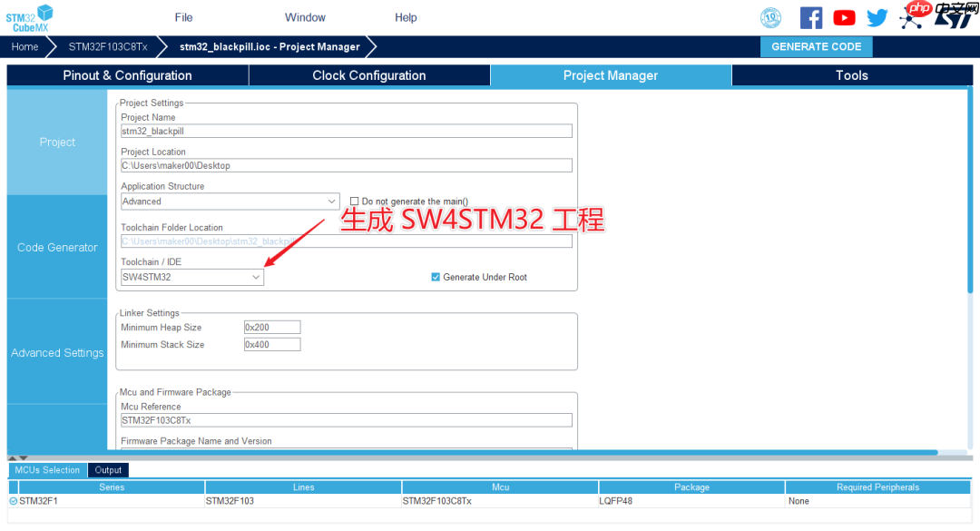
Task: Select the LQFP48 package cell
Action: tap(691, 501)
